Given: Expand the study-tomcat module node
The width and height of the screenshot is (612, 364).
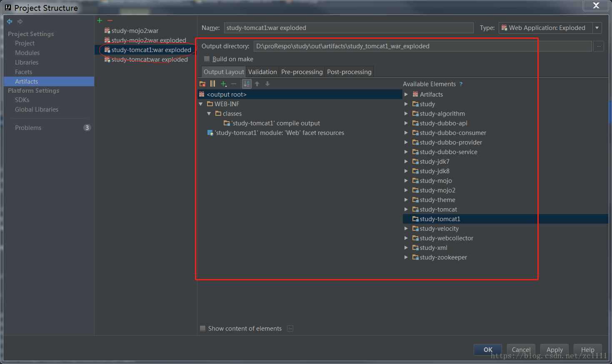Looking at the screenshot, I should pyautogui.click(x=406, y=209).
